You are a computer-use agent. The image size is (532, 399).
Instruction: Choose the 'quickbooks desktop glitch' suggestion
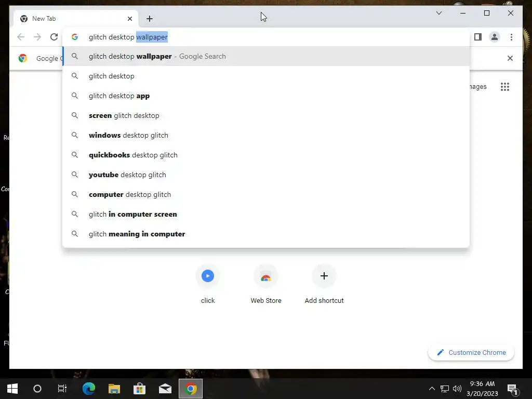[267, 155]
